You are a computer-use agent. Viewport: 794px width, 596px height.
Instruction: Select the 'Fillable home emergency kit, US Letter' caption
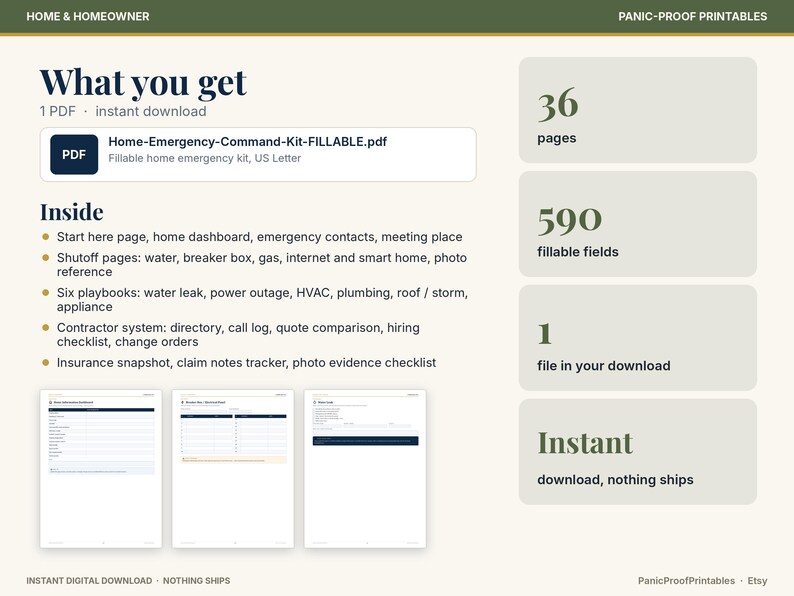click(x=205, y=158)
